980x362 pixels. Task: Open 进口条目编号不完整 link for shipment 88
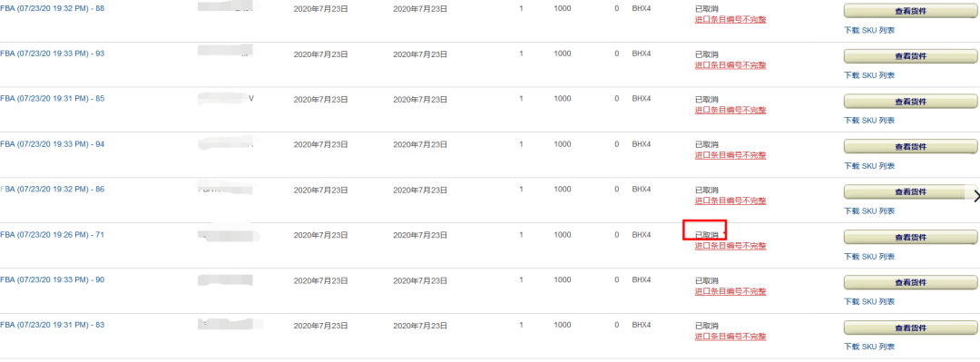point(730,19)
